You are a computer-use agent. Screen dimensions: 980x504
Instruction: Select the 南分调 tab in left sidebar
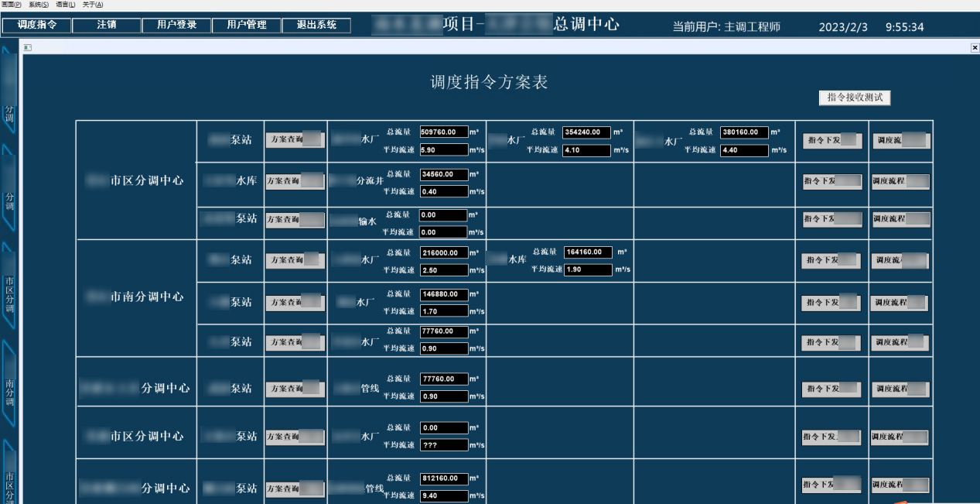(9, 385)
